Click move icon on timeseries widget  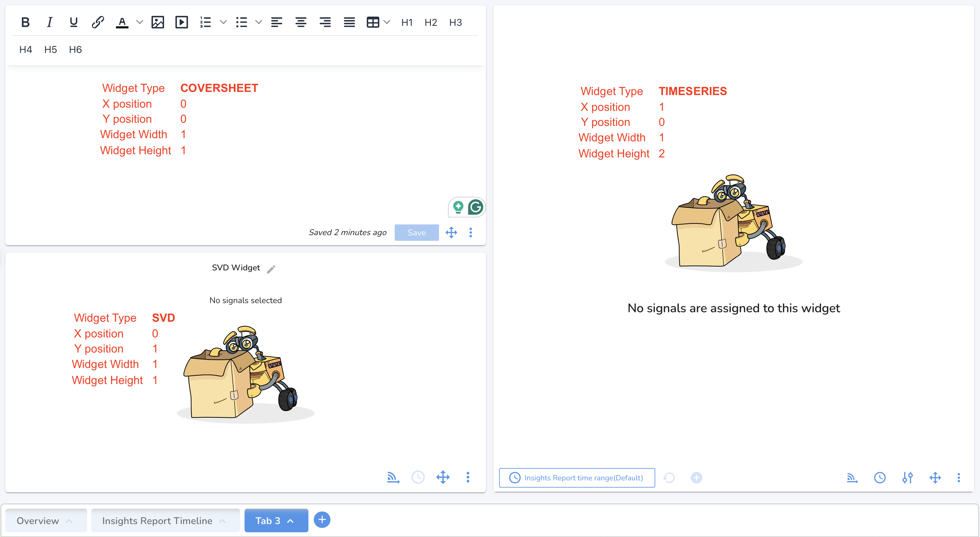coord(935,478)
